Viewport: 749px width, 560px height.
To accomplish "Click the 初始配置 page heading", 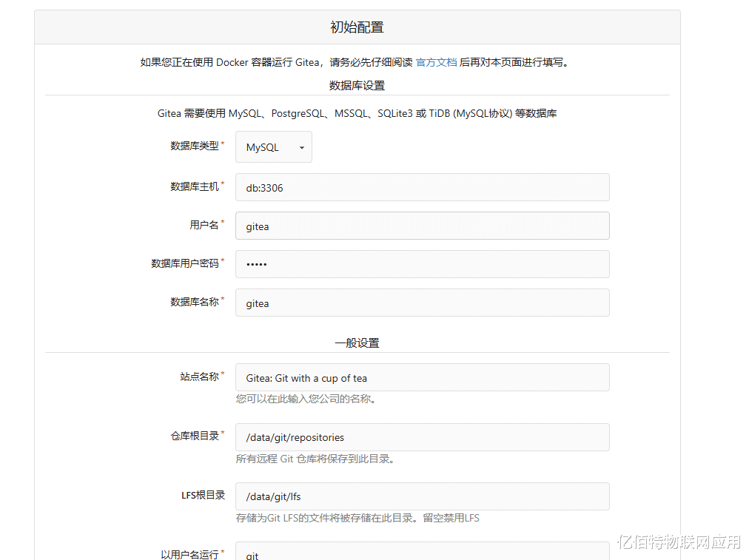I will pyautogui.click(x=357, y=27).
